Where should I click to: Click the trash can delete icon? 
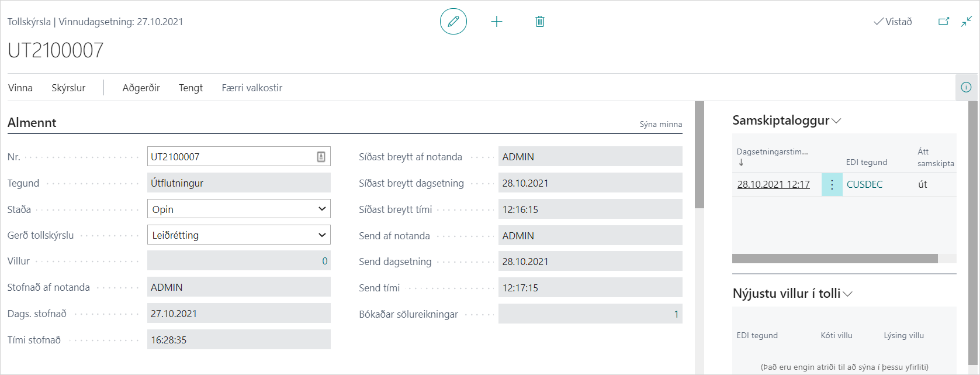(x=540, y=22)
